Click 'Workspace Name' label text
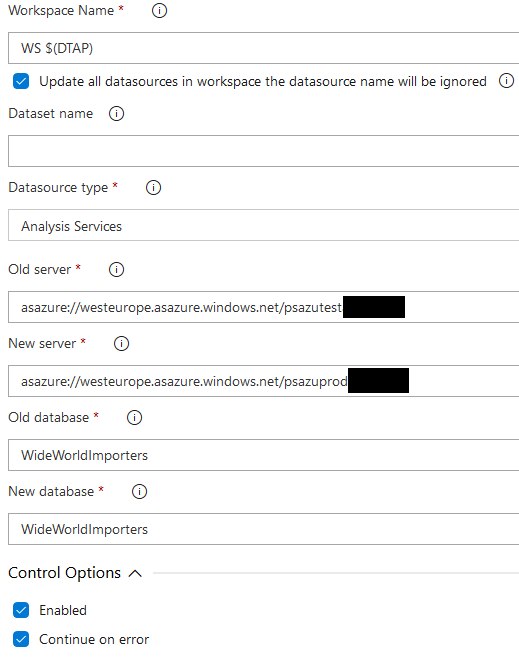Screen dimensions: 519x659 tap(61, 11)
